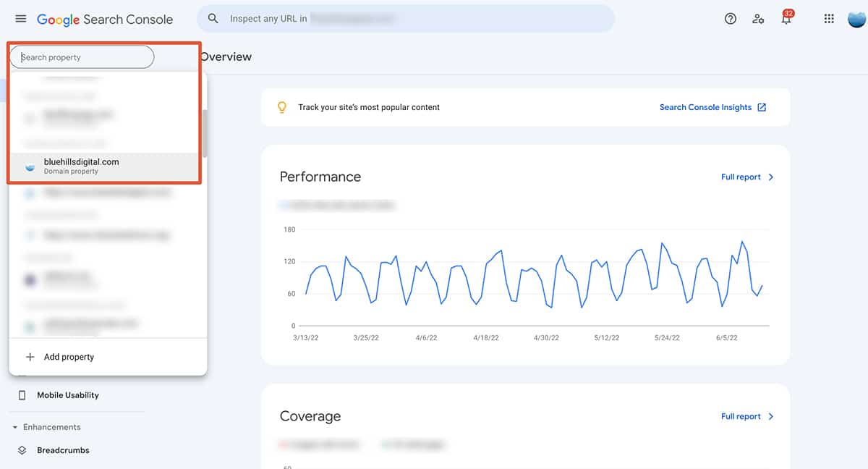Click the Breadcrumbs tag icon
This screenshot has width=868, height=469.
click(22, 449)
